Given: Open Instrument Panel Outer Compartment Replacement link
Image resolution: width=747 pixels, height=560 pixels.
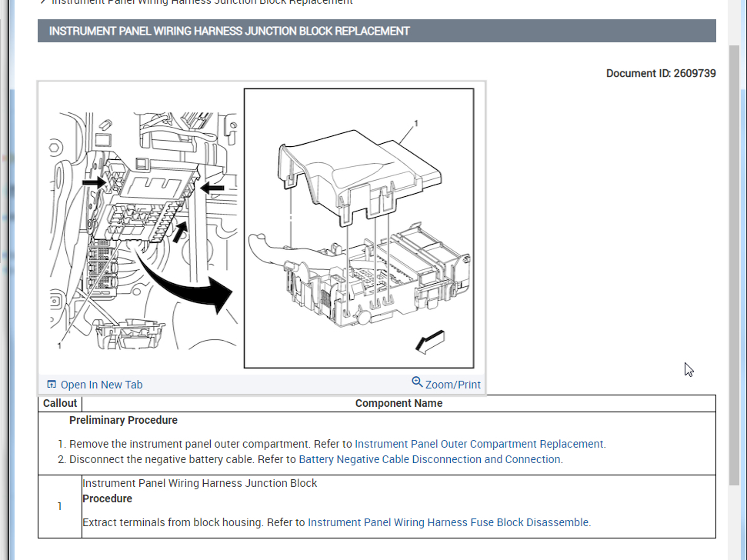Looking at the screenshot, I should point(480,444).
